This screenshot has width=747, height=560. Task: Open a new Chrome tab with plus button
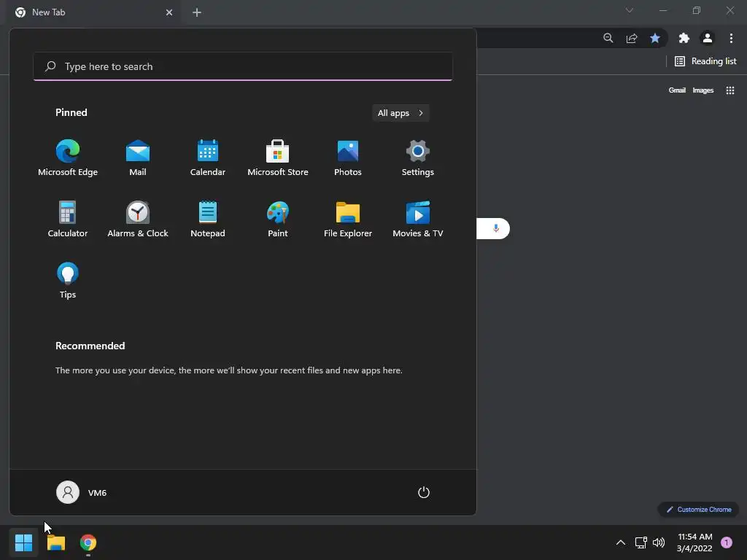point(197,12)
